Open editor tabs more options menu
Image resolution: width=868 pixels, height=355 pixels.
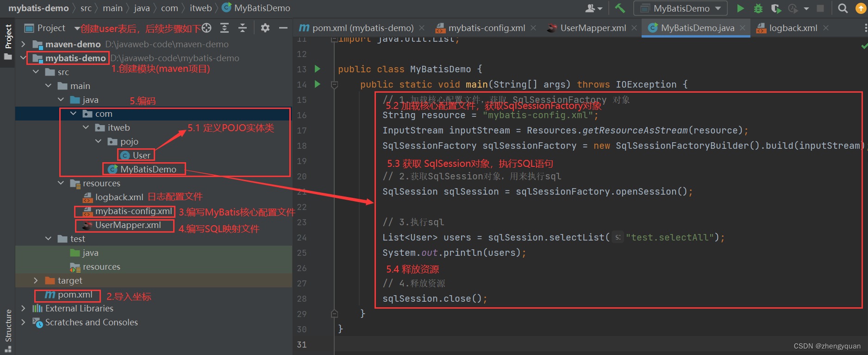pyautogui.click(x=865, y=28)
